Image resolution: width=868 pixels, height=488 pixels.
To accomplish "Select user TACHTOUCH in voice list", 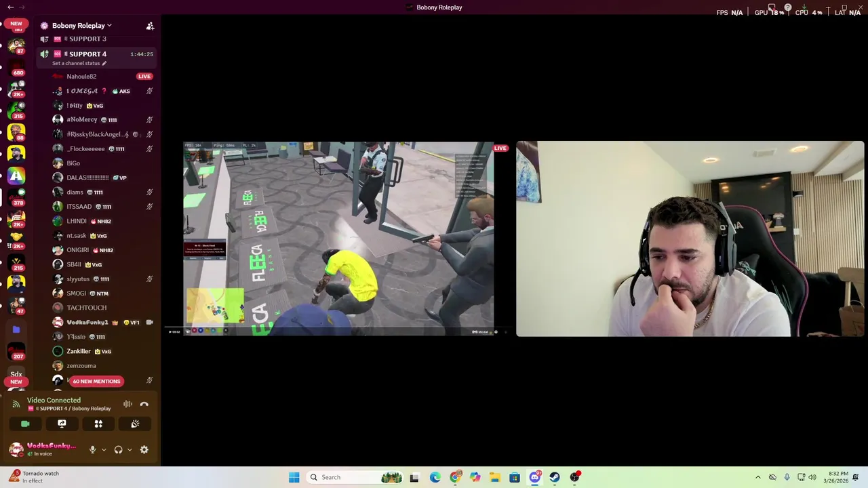I will click(x=102, y=308).
